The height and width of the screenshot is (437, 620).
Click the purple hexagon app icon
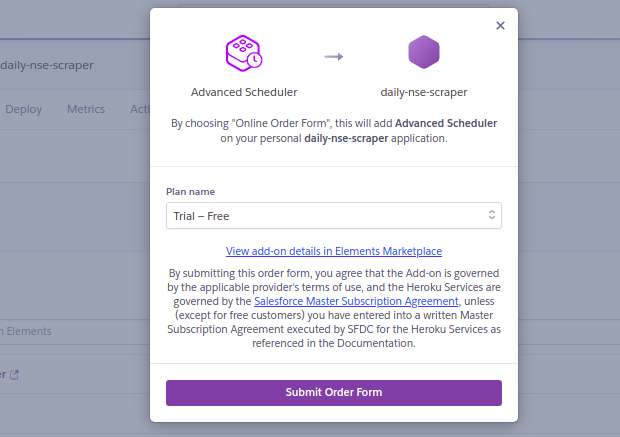423,52
